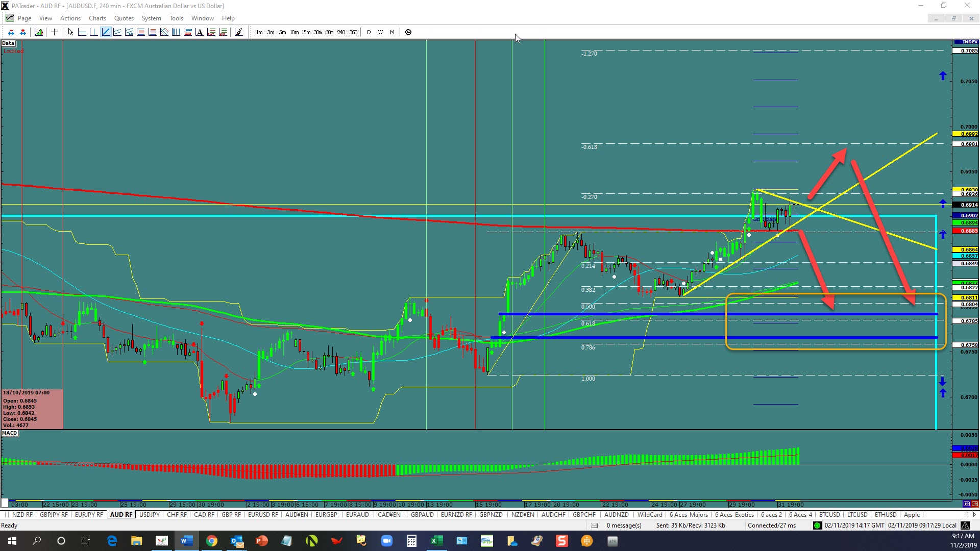Select the parallel channel lines tool
980x551 pixels.
[117, 32]
